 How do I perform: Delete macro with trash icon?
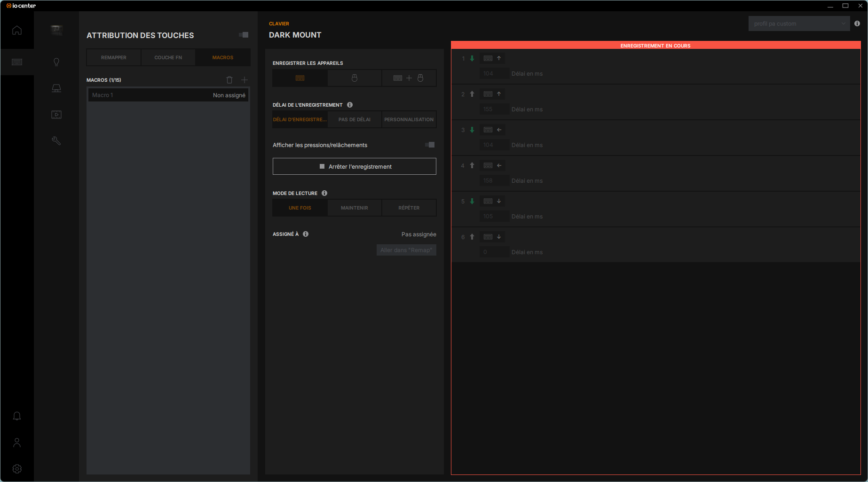point(229,80)
